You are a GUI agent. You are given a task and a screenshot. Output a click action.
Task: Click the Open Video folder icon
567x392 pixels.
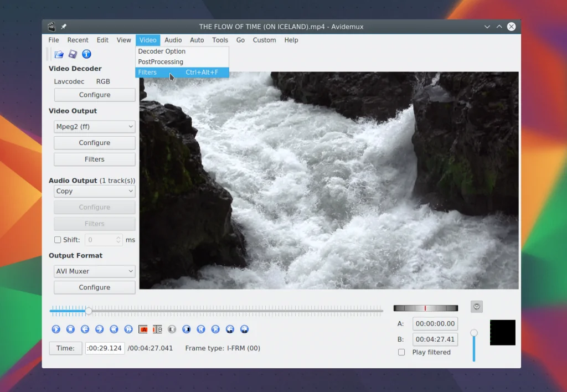(59, 54)
